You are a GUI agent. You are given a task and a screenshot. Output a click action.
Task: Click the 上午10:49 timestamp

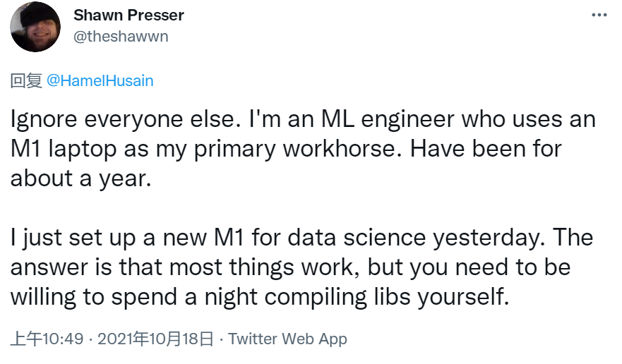click(x=47, y=339)
